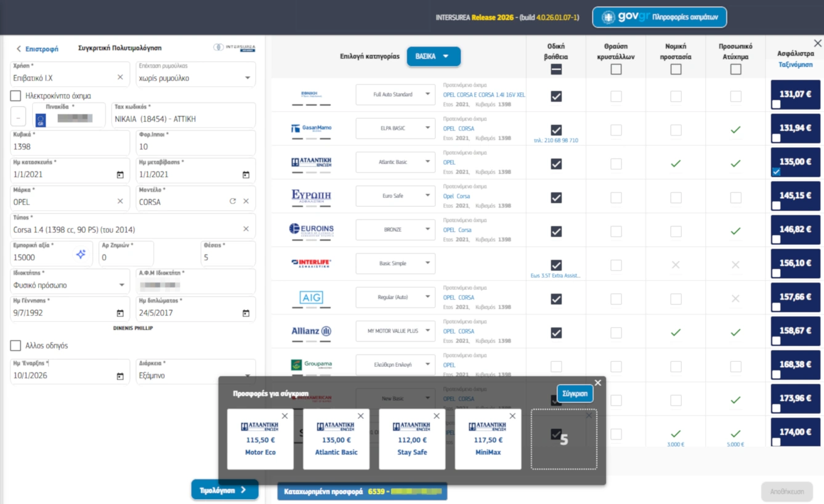Click the Κυβικά input field
Screen dimensions: 824x504
click(70, 146)
